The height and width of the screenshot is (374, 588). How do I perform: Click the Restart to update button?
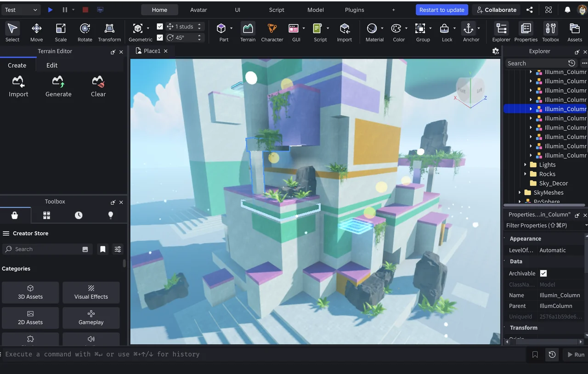pyautogui.click(x=442, y=10)
